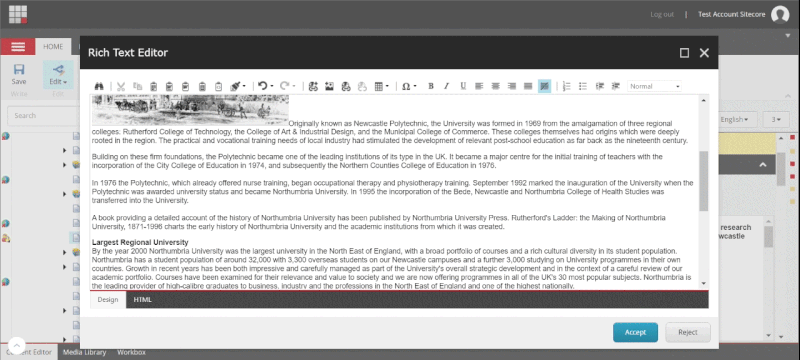The width and height of the screenshot is (800, 360).
Task: Collapse the section with up chevron
Action: point(763,165)
